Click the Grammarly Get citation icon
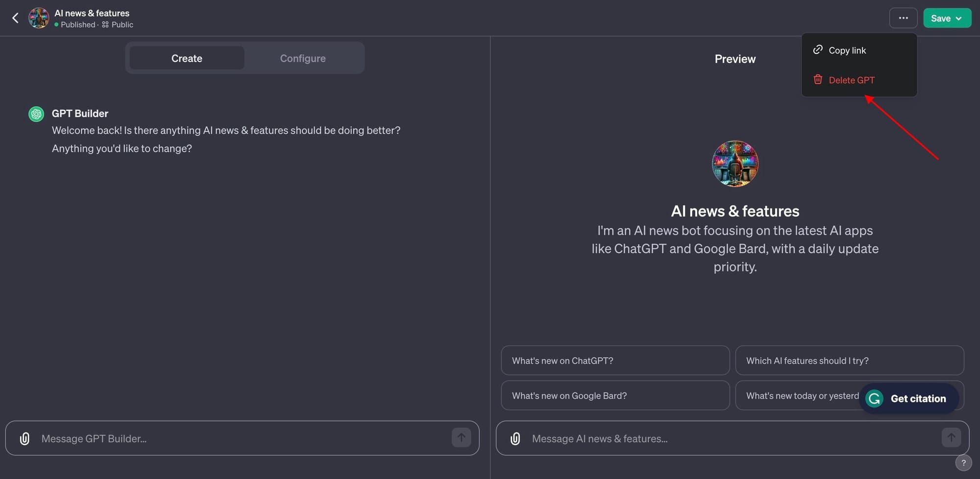 pos(874,398)
